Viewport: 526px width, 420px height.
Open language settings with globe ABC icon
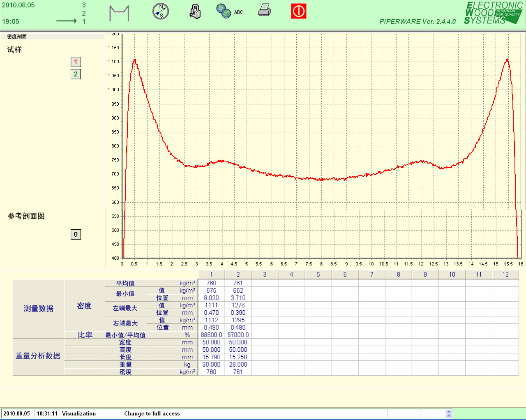pyautogui.click(x=229, y=12)
